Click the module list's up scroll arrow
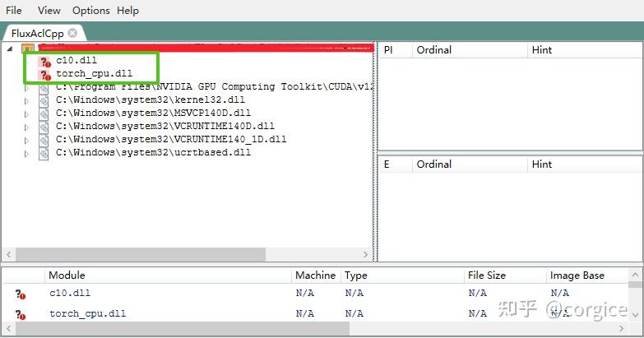The image size is (644, 338). click(x=636, y=274)
